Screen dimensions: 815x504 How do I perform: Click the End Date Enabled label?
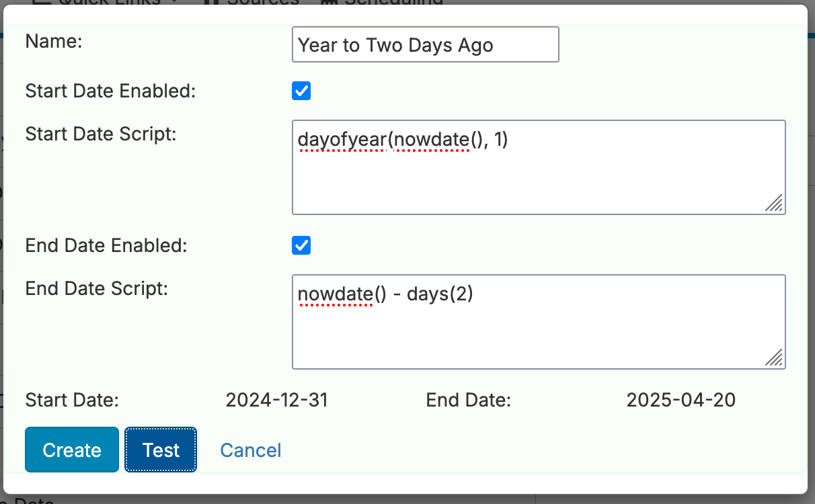pos(106,245)
